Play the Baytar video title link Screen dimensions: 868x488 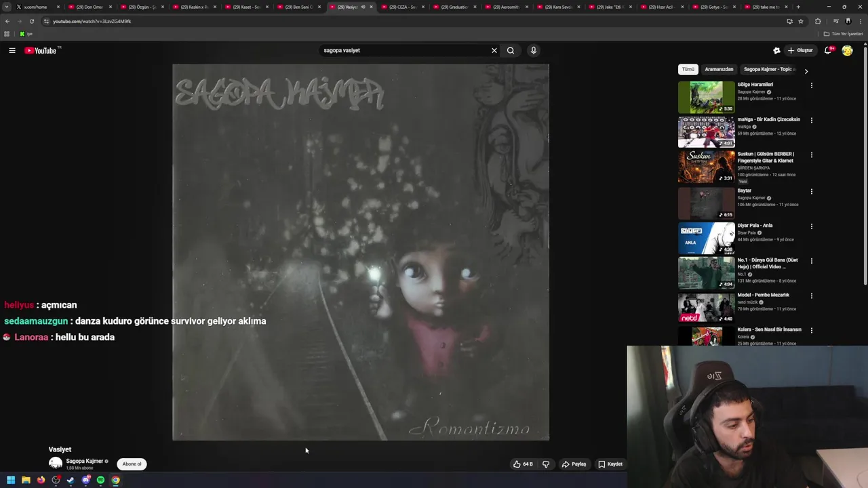click(745, 190)
